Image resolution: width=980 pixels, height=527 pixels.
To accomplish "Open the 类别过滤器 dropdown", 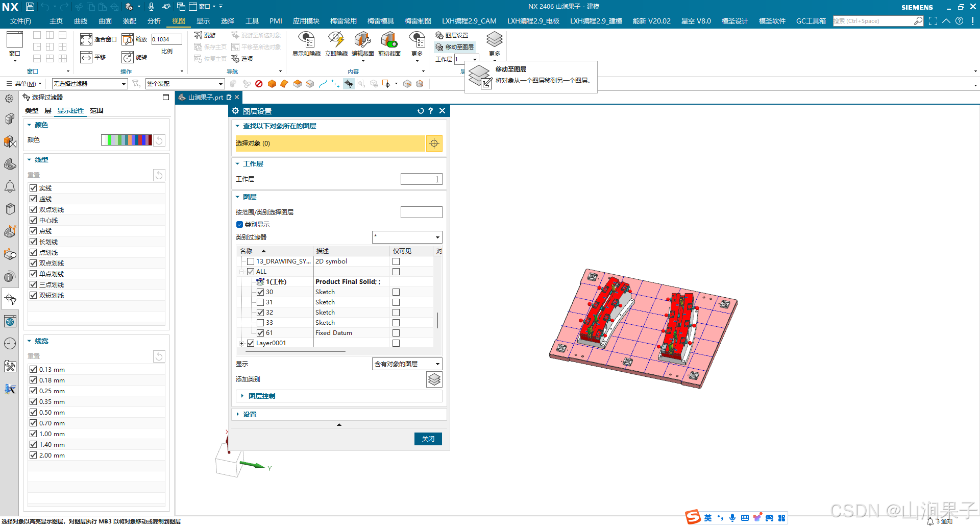I will tap(407, 237).
